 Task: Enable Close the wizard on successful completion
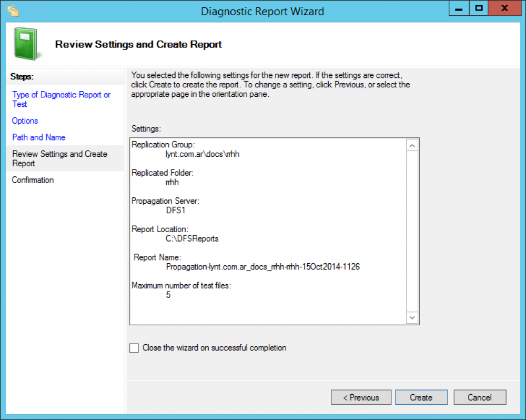(135, 348)
